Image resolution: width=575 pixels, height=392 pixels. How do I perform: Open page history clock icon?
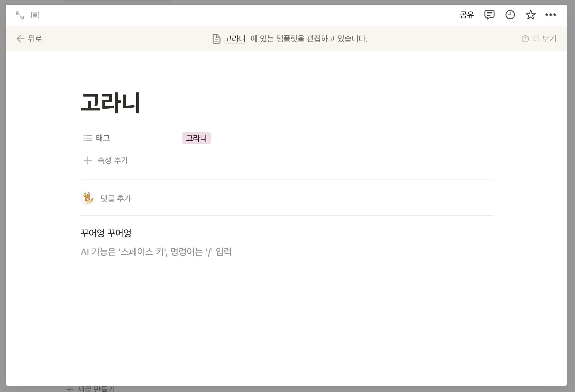(x=510, y=15)
